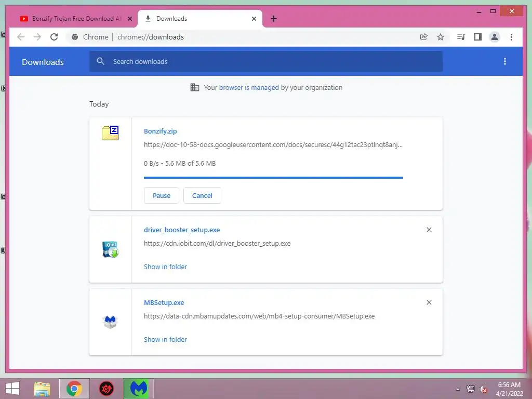Screen dimensions: 532x399
Task: Click the driver booster IObit icon
Action: pos(110,249)
